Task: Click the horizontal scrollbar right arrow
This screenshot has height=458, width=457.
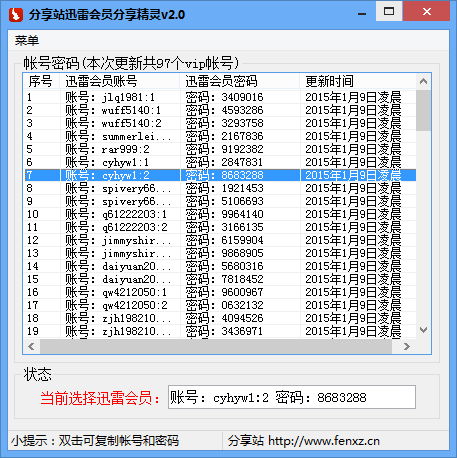Action: [x=406, y=346]
